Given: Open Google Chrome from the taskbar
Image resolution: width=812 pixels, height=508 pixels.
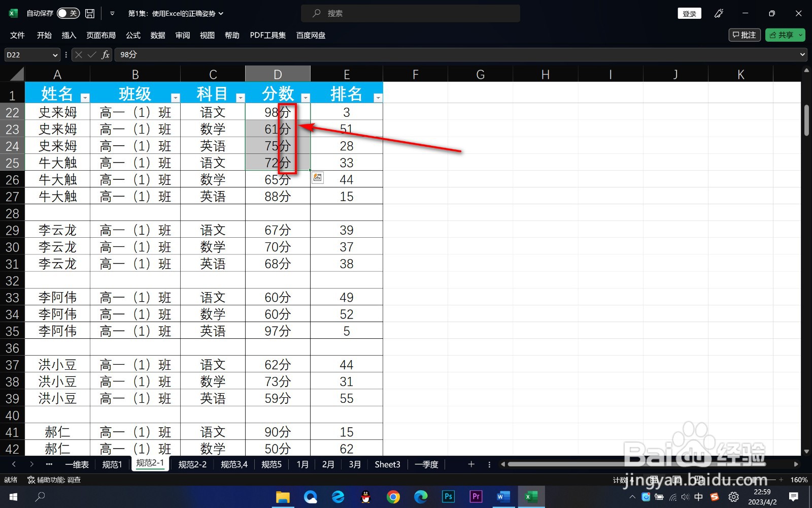Looking at the screenshot, I should 393,496.
